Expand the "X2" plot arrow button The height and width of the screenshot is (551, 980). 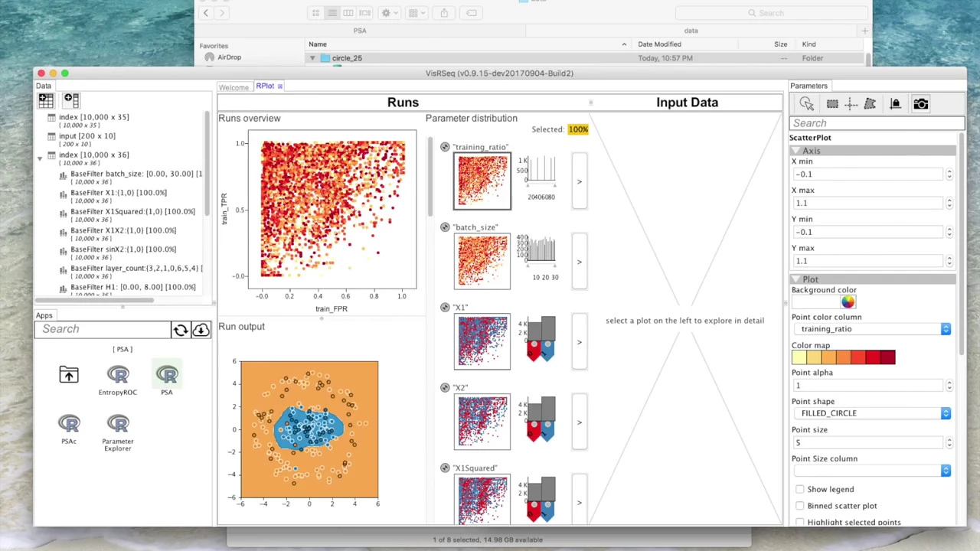(580, 422)
